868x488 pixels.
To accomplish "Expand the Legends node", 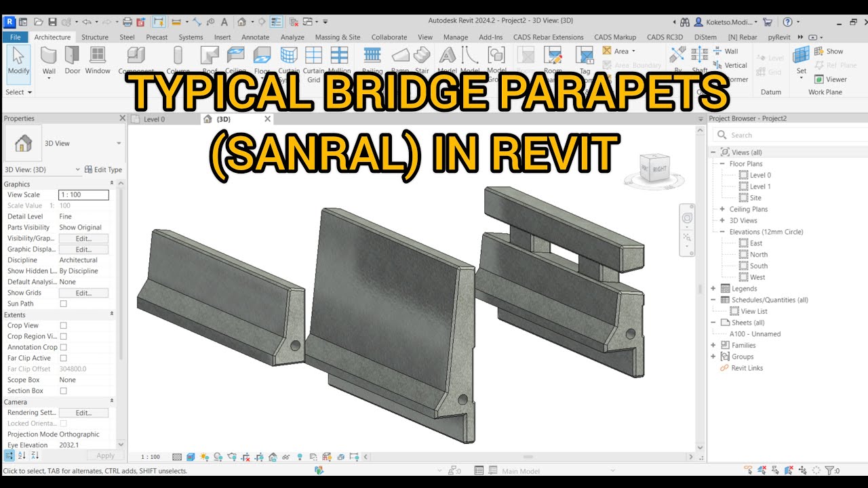I will pyautogui.click(x=713, y=288).
